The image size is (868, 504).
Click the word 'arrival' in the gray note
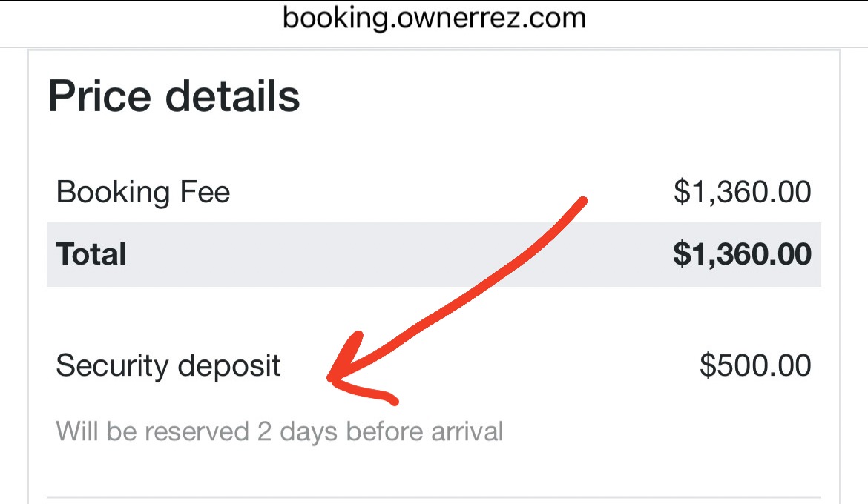point(468,431)
